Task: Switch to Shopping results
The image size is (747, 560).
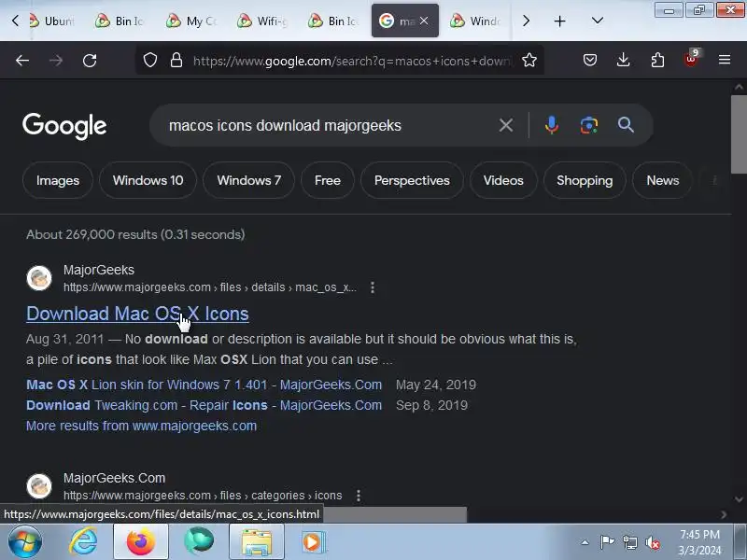Action: 585,180
